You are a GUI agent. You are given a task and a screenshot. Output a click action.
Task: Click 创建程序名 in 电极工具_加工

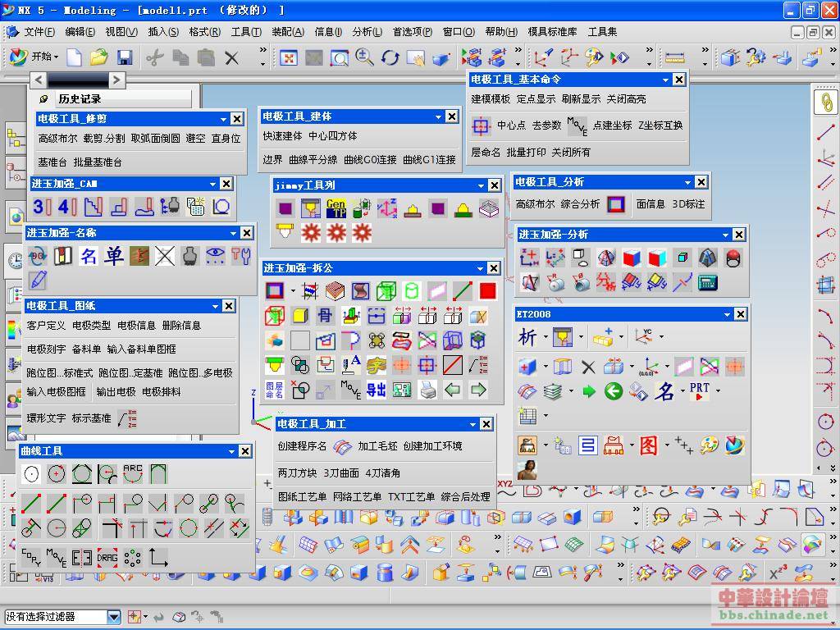302,445
